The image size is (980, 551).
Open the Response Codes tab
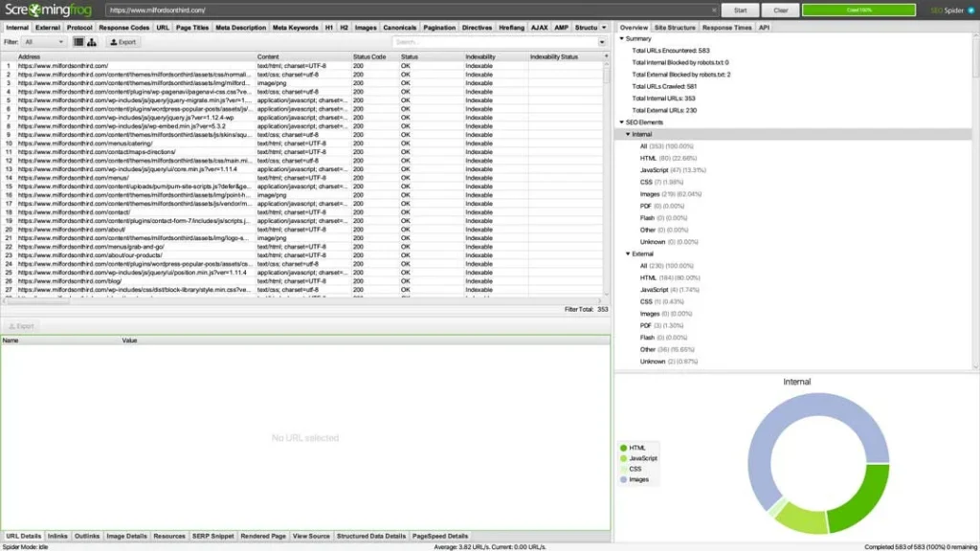click(x=123, y=28)
